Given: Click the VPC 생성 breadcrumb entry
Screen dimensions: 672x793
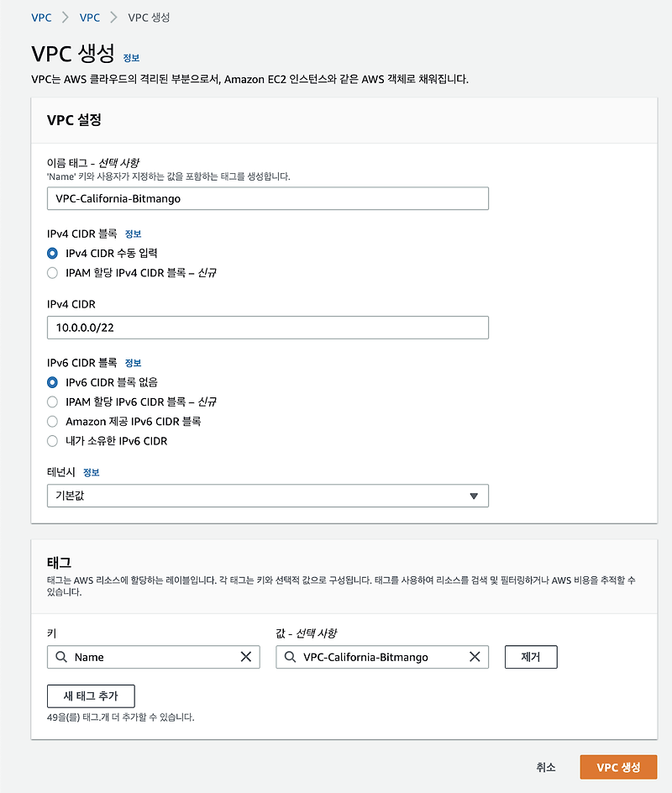Looking at the screenshot, I should coord(148,17).
